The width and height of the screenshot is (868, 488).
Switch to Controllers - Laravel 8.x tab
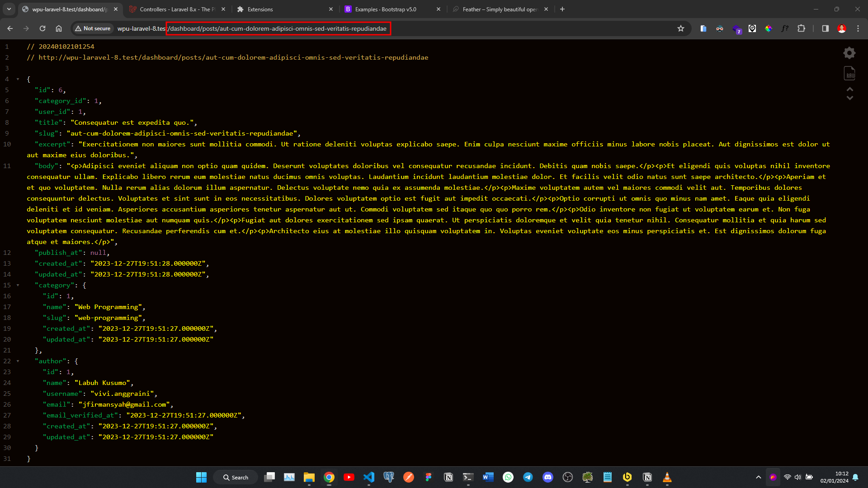[174, 9]
